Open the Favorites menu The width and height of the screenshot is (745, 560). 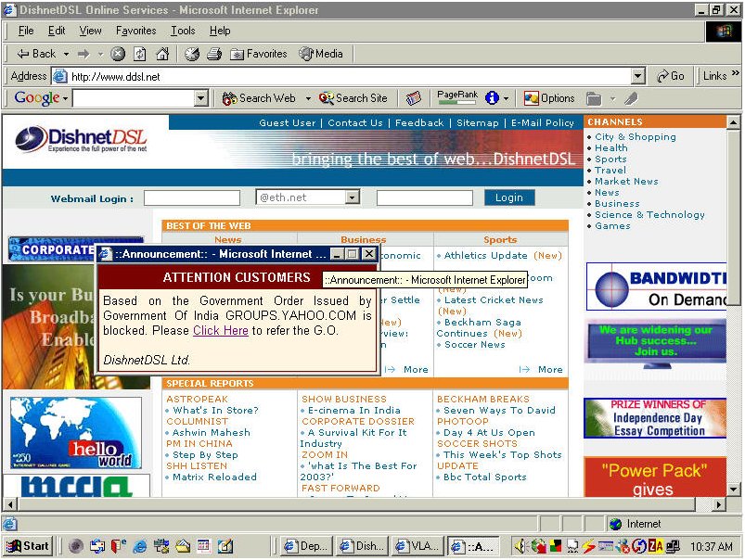pos(135,31)
